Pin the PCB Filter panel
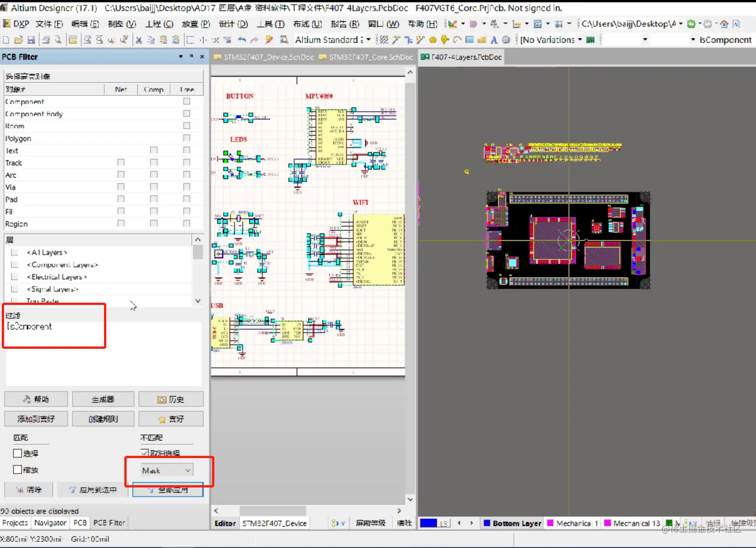 tap(191, 56)
